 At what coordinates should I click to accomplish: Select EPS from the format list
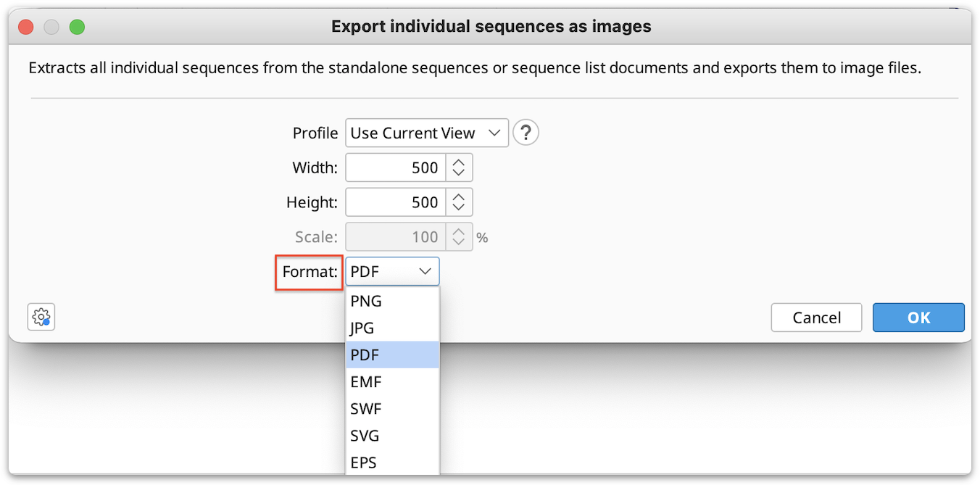pyautogui.click(x=392, y=462)
